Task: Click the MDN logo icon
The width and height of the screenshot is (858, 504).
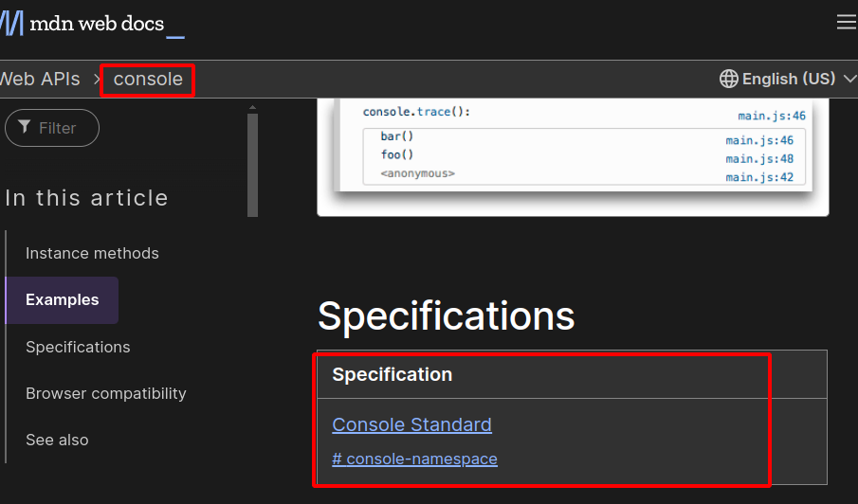Action: 11,24
